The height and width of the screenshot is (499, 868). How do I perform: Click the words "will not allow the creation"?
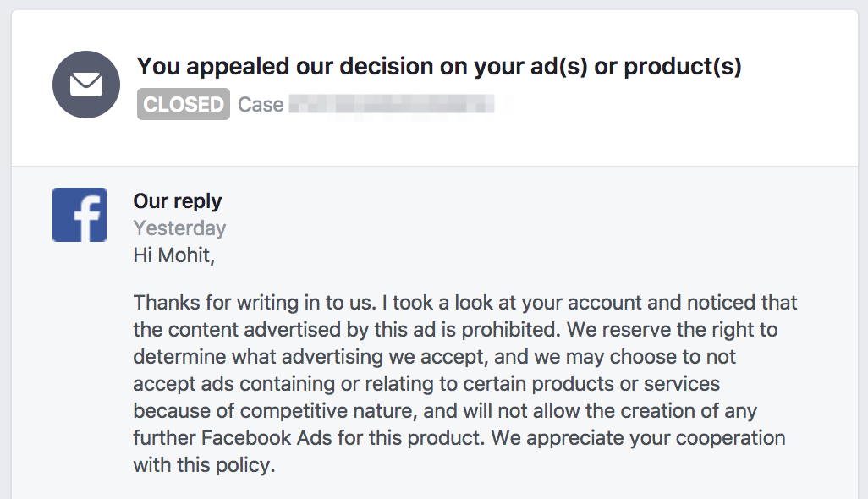pos(576,410)
